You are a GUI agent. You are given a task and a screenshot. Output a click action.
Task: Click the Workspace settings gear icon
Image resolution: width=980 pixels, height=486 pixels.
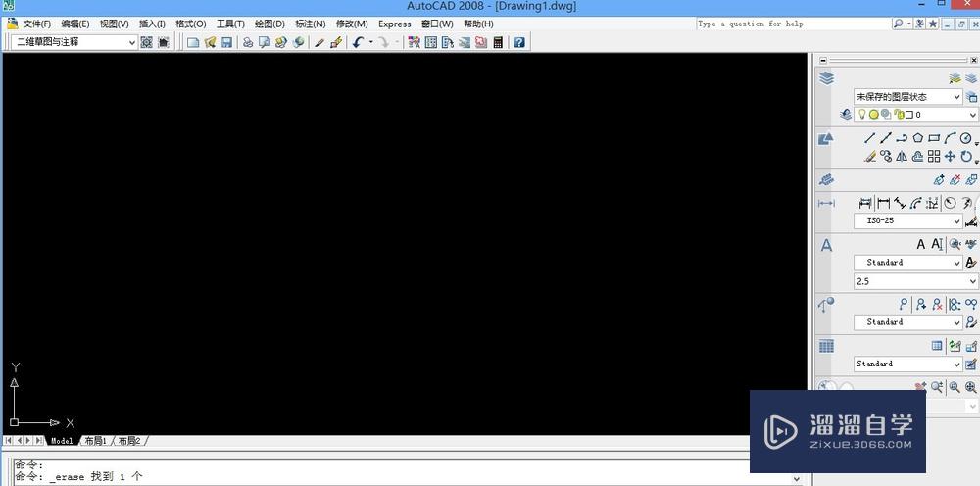pos(146,42)
